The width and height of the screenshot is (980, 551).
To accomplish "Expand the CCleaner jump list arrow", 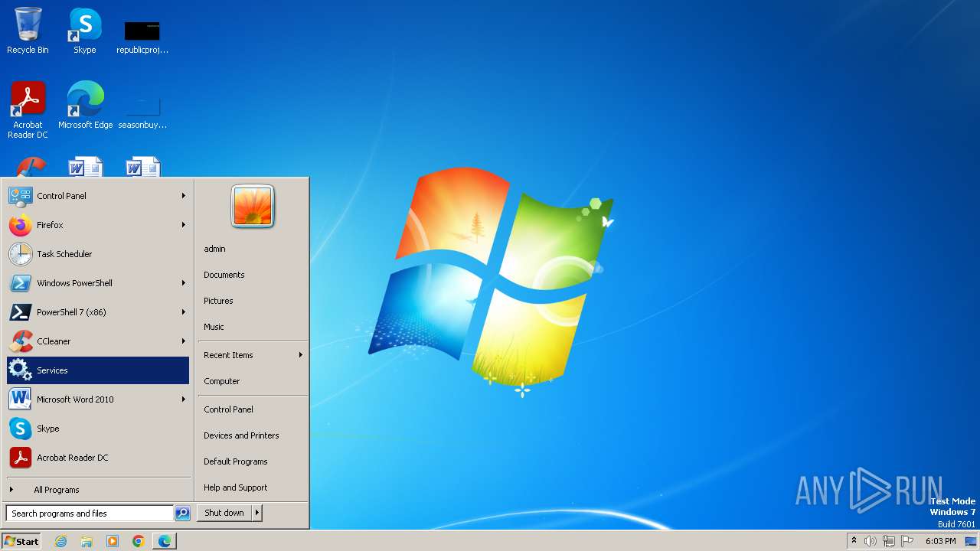I will coord(184,341).
